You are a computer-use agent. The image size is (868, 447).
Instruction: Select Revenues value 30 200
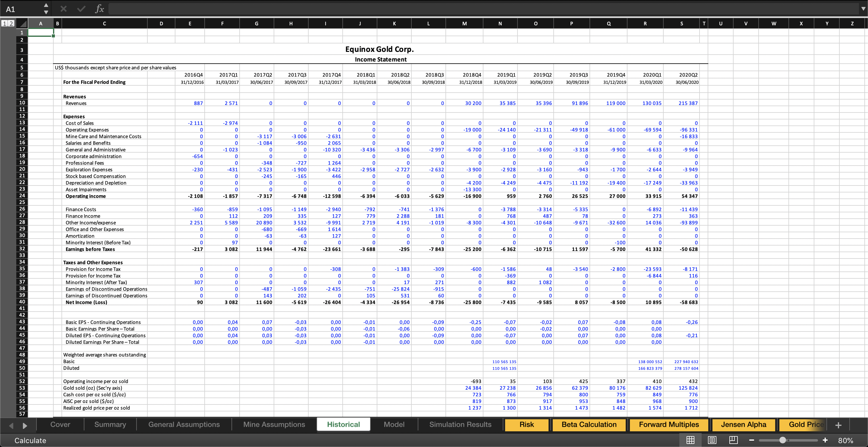click(473, 103)
